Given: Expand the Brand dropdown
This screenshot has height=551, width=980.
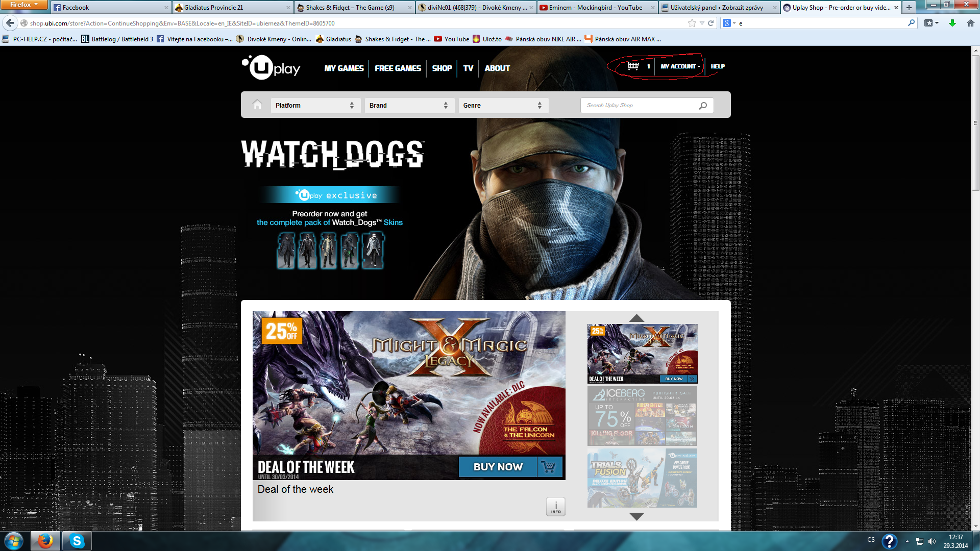Looking at the screenshot, I should tap(408, 106).
